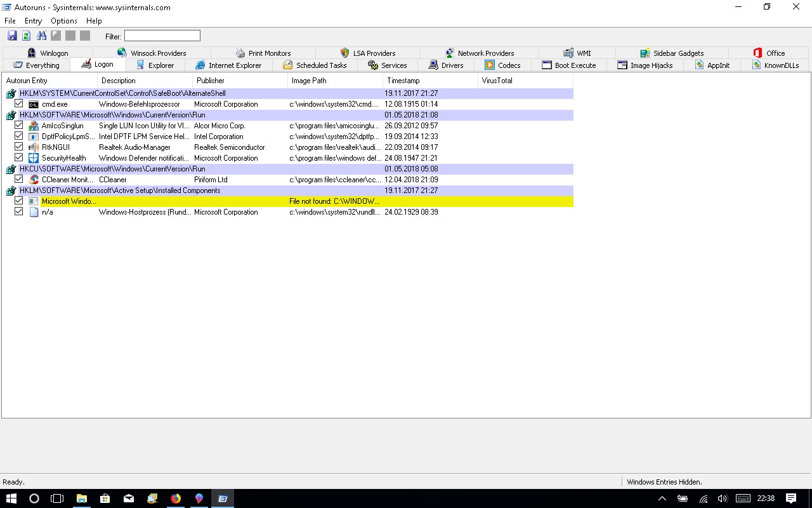Open Microsoft Store from the taskbar

105,498
